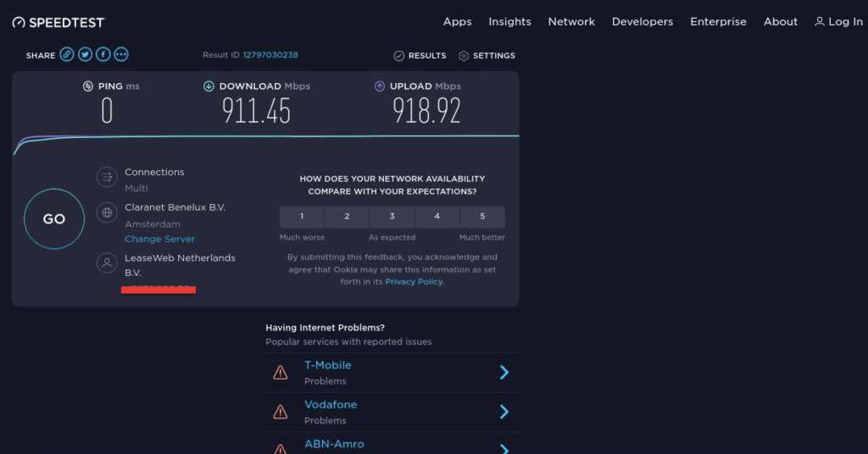This screenshot has width=868, height=454.
Task: Click the Settings gear icon
Action: coord(464,56)
